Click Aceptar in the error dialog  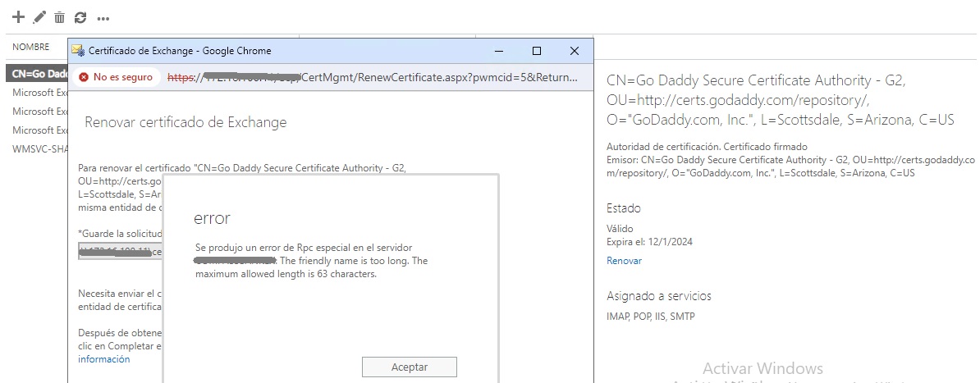pyautogui.click(x=410, y=367)
